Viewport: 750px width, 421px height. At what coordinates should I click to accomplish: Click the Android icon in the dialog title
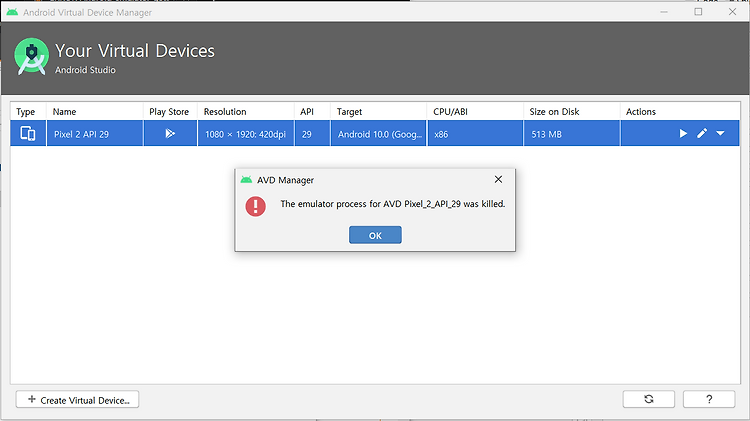[x=246, y=180]
